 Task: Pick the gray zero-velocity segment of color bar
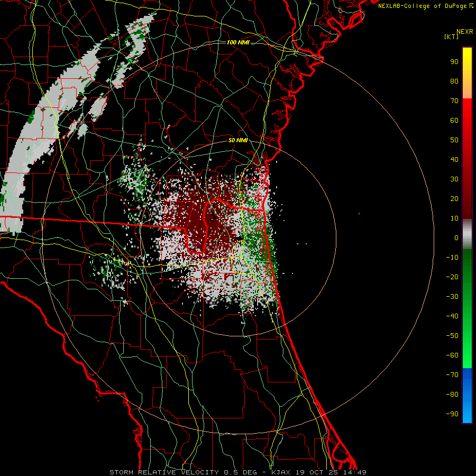(x=467, y=234)
